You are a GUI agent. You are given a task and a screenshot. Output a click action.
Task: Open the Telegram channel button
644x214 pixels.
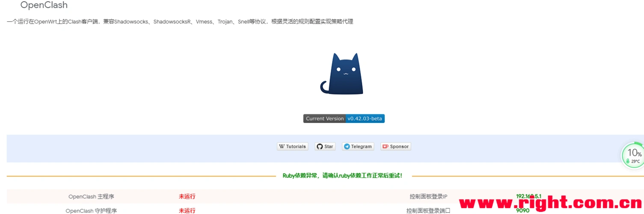[x=358, y=146]
